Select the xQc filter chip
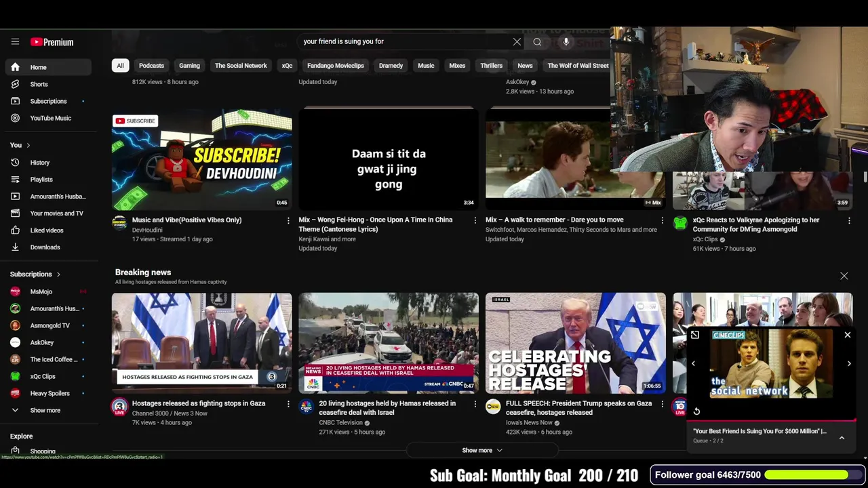The width and height of the screenshot is (868, 488). point(287,66)
